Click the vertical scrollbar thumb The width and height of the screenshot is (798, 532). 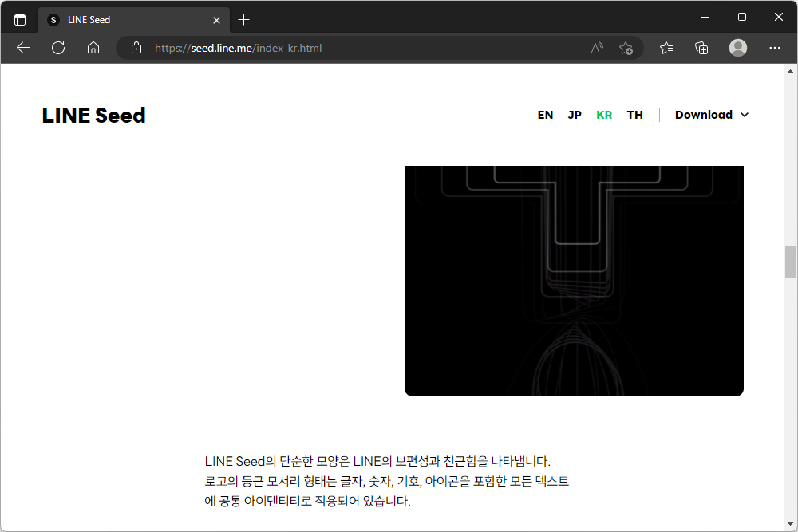[790, 262]
